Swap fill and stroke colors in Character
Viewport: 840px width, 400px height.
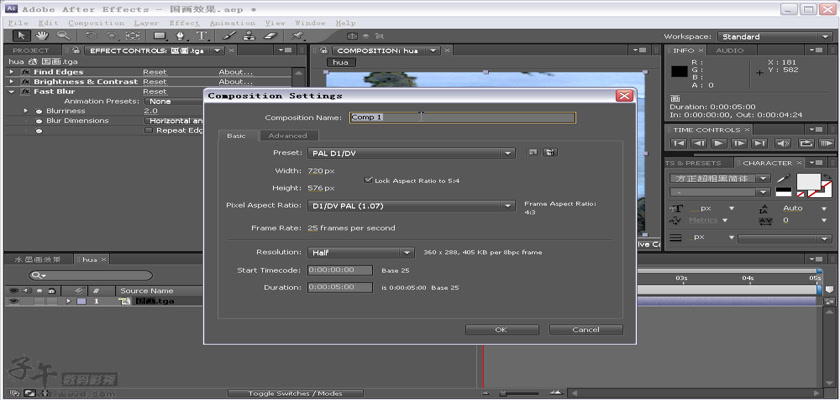click(826, 176)
